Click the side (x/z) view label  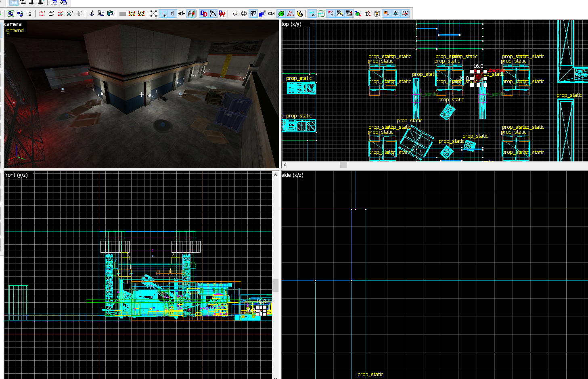[293, 175]
